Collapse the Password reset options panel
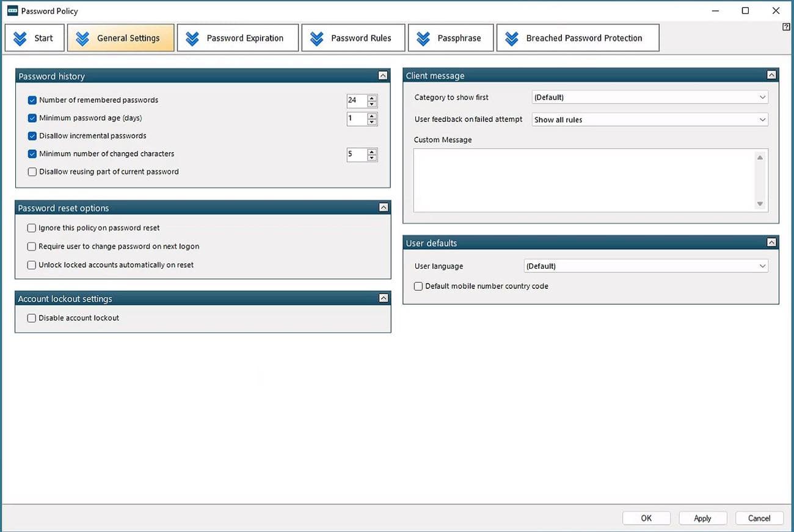Image resolution: width=794 pixels, height=532 pixels. [384, 208]
